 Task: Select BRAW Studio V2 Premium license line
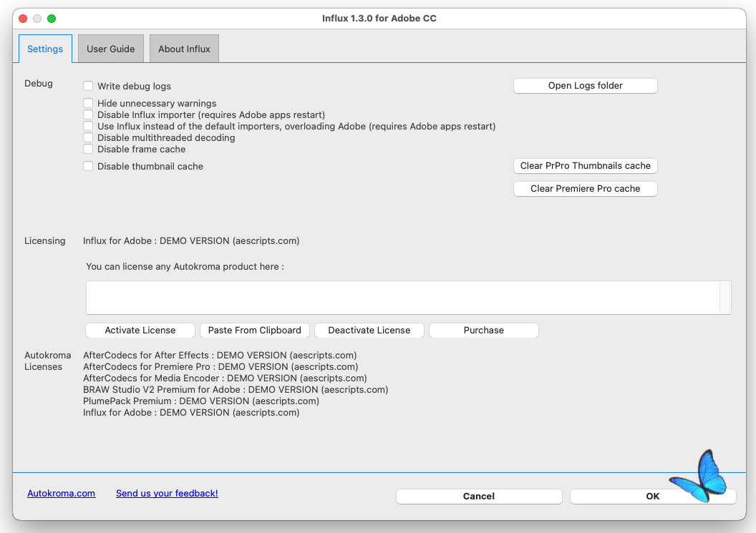pos(236,390)
